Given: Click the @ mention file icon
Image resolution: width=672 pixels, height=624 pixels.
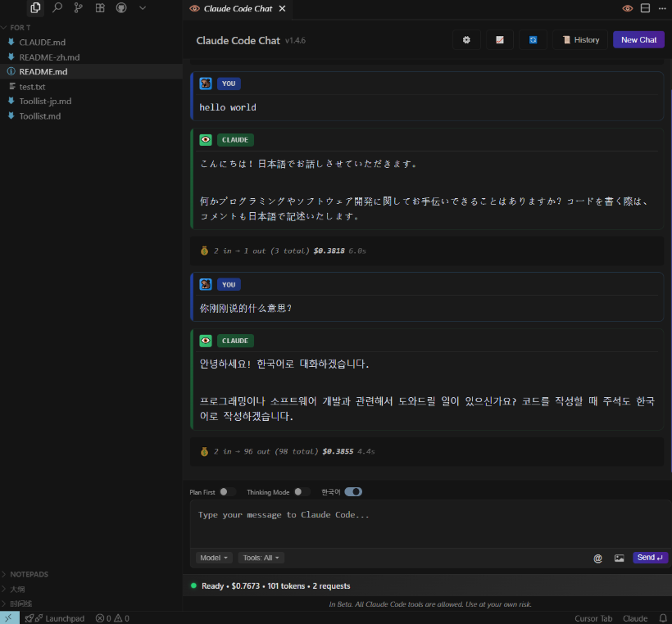Looking at the screenshot, I should 597,558.
